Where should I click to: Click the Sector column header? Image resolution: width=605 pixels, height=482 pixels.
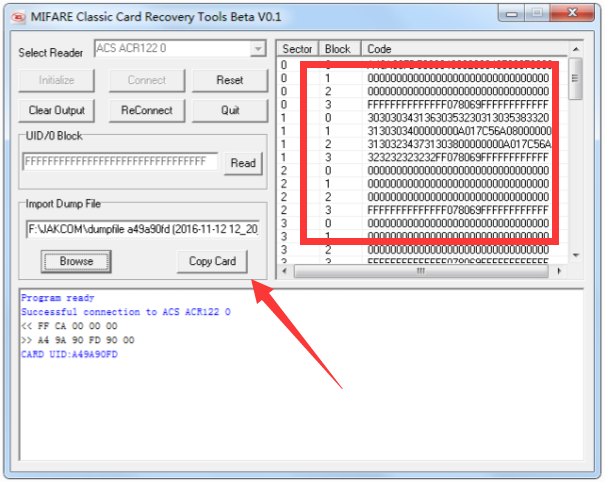297,49
